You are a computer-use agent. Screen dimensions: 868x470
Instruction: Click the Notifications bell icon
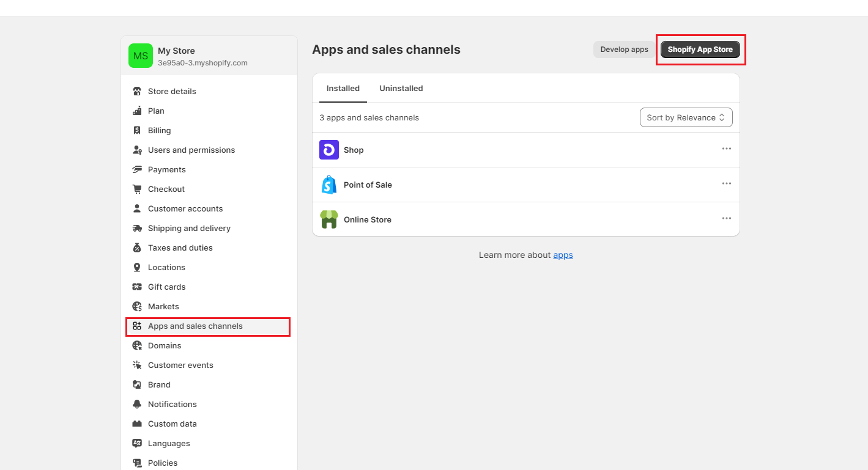(x=137, y=404)
